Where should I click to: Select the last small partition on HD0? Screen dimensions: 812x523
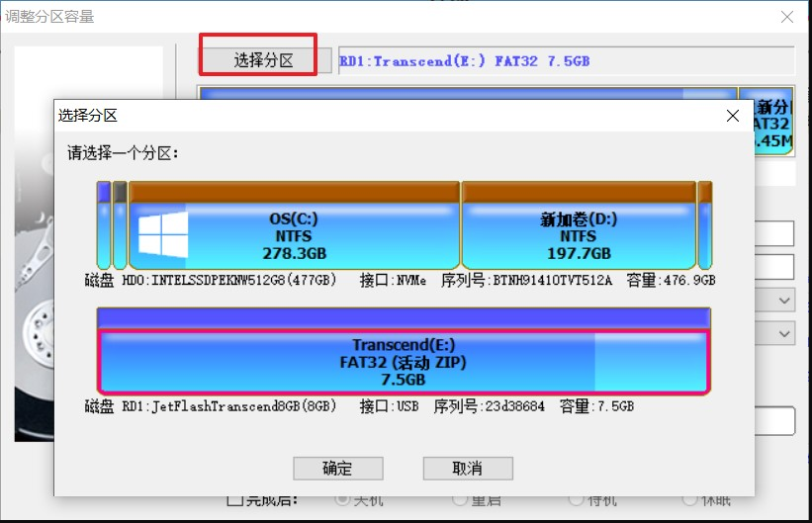pos(705,227)
